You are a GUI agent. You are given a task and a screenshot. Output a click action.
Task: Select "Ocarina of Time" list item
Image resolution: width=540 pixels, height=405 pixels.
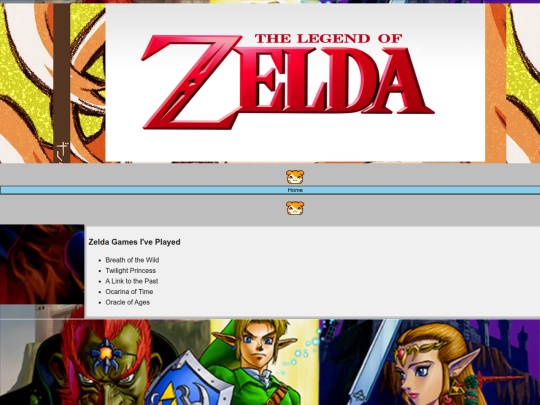pyautogui.click(x=129, y=292)
